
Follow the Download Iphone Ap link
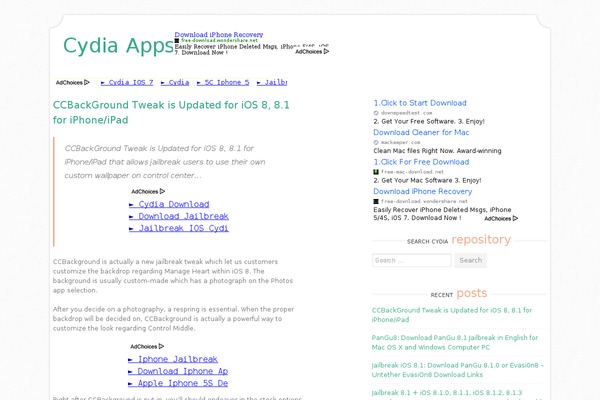pyautogui.click(x=178, y=371)
